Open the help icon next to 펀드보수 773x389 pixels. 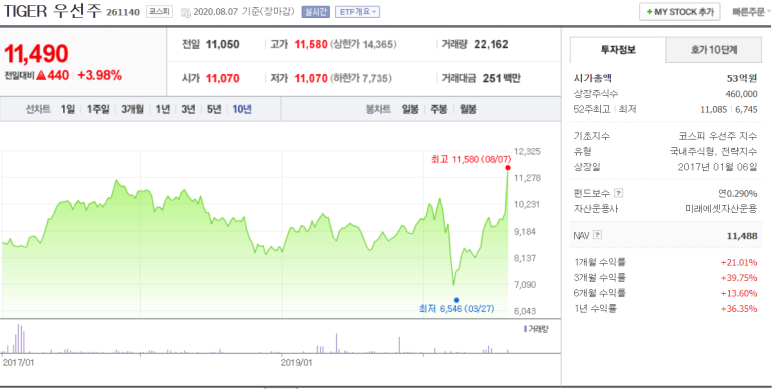[x=619, y=193]
